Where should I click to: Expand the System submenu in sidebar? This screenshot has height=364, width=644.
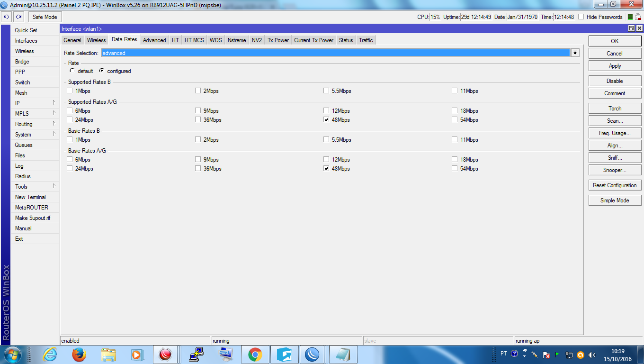pos(54,134)
